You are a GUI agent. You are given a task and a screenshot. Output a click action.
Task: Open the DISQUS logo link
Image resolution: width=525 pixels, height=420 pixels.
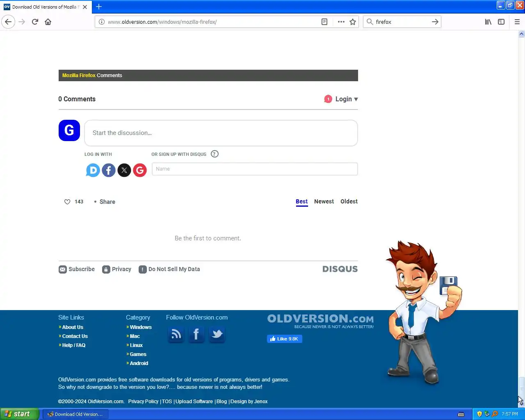(x=340, y=269)
